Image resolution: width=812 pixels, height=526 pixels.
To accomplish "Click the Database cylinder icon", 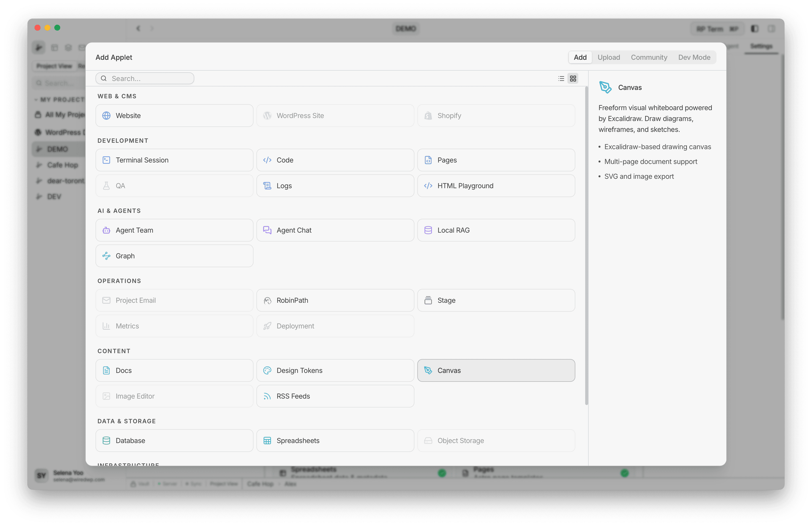I will (106, 440).
